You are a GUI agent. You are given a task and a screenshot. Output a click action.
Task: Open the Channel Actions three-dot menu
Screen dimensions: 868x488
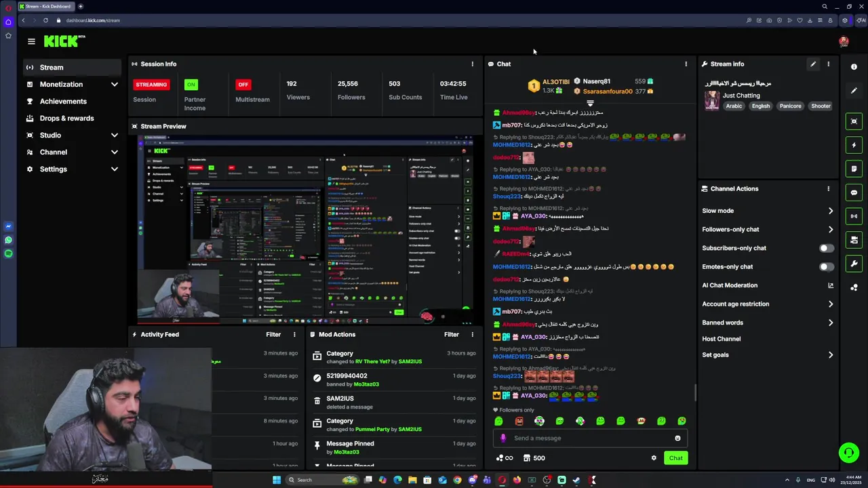[828, 188]
